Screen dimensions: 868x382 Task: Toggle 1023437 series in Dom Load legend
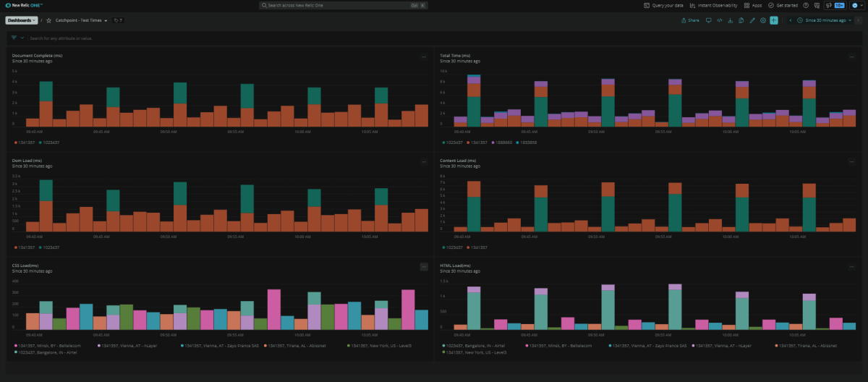(x=49, y=247)
